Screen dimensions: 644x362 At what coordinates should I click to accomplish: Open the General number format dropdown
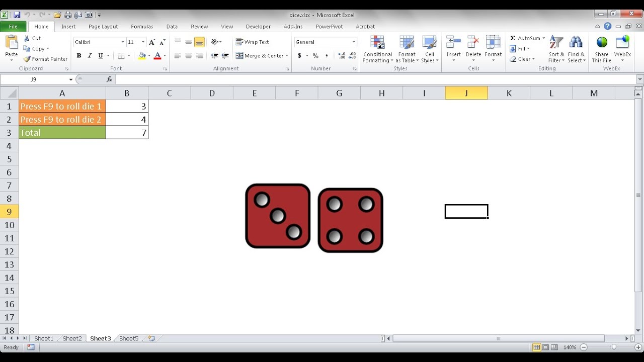click(x=354, y=42)
